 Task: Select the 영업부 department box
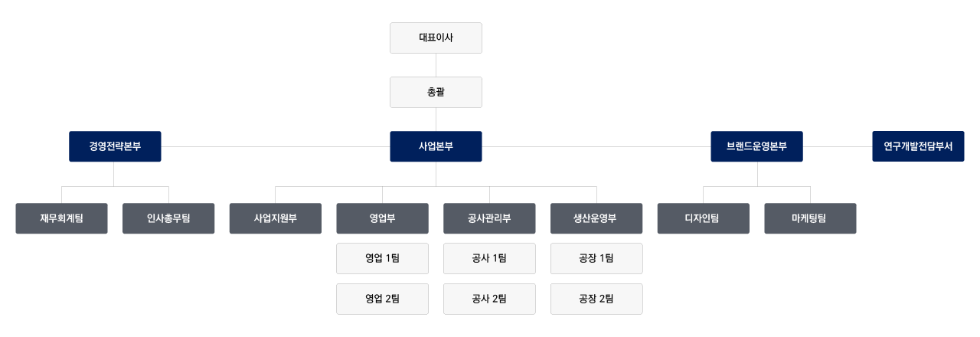click(382, 218)
